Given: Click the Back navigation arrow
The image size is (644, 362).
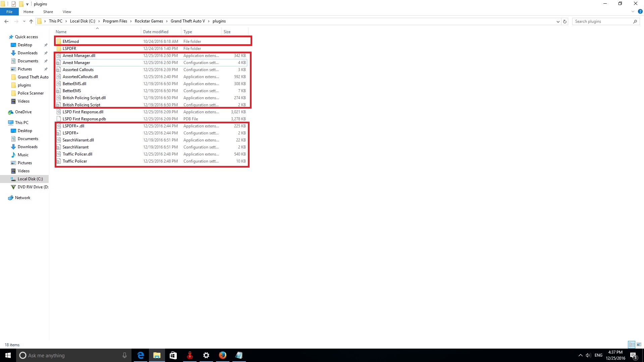Looking at the screenshot, I should coord(6,21).
